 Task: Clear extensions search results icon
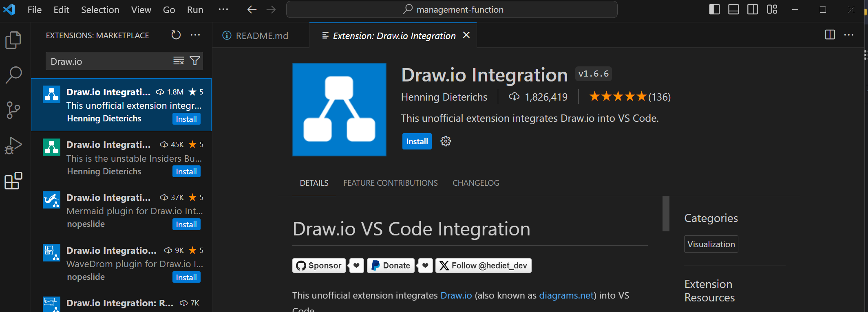179,61
